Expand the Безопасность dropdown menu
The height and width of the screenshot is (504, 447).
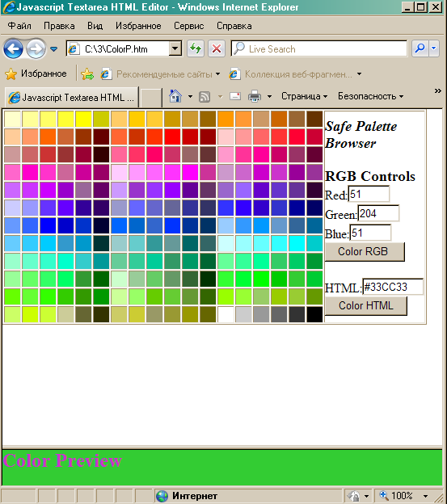[x=370, y=96]
